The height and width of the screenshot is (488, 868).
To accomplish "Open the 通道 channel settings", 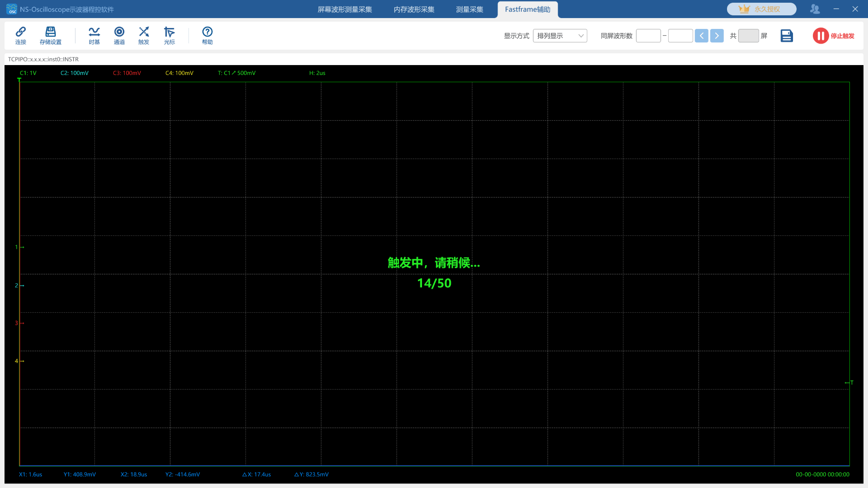I will 119,35.
